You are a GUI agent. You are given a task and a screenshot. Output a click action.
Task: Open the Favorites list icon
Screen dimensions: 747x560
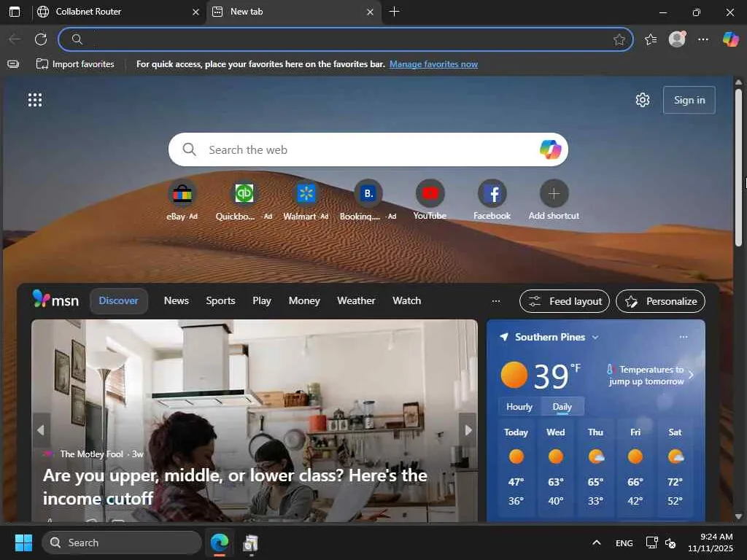(x=651, y=39)
